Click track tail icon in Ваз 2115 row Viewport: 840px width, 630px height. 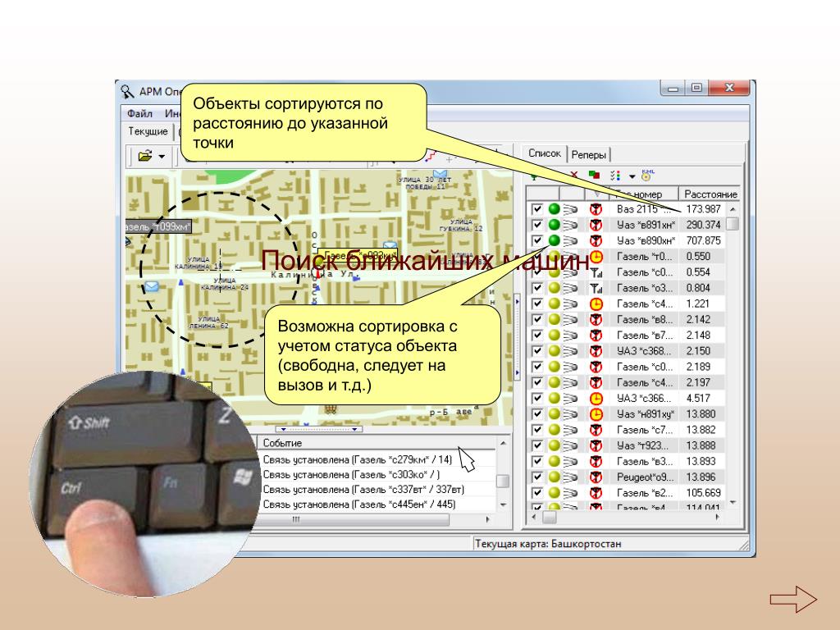click(x=570, y=209)
